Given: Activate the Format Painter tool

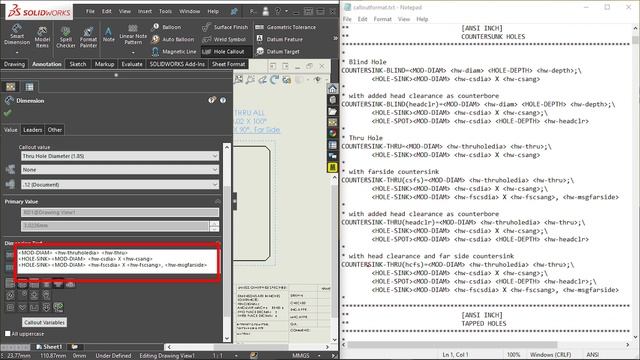Looking at the screenshot, I should coord(88,37).
